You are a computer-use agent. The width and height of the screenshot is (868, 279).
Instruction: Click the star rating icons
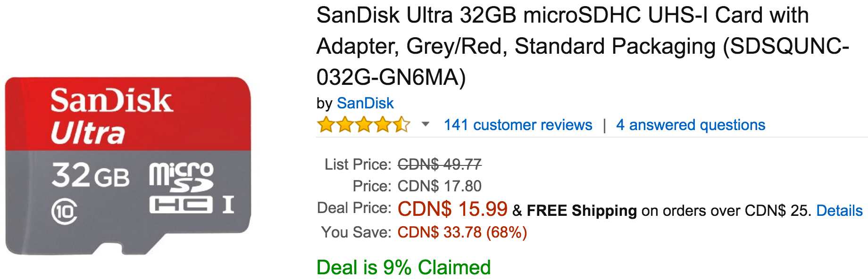pyautogui.click(x=364, y=125)
